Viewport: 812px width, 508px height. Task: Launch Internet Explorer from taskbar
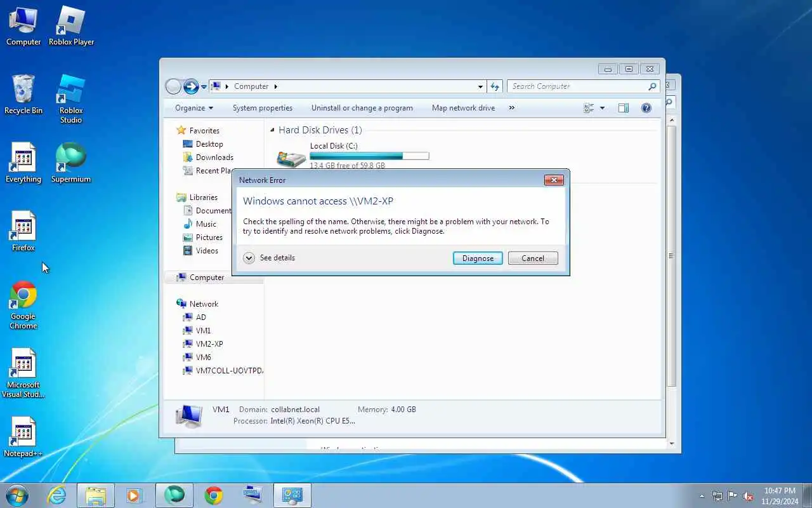[57, 495]
